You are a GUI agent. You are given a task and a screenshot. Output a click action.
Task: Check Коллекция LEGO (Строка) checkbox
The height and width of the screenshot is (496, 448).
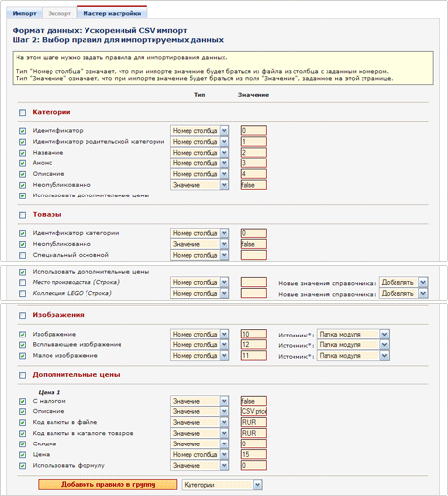pos(22,294)
